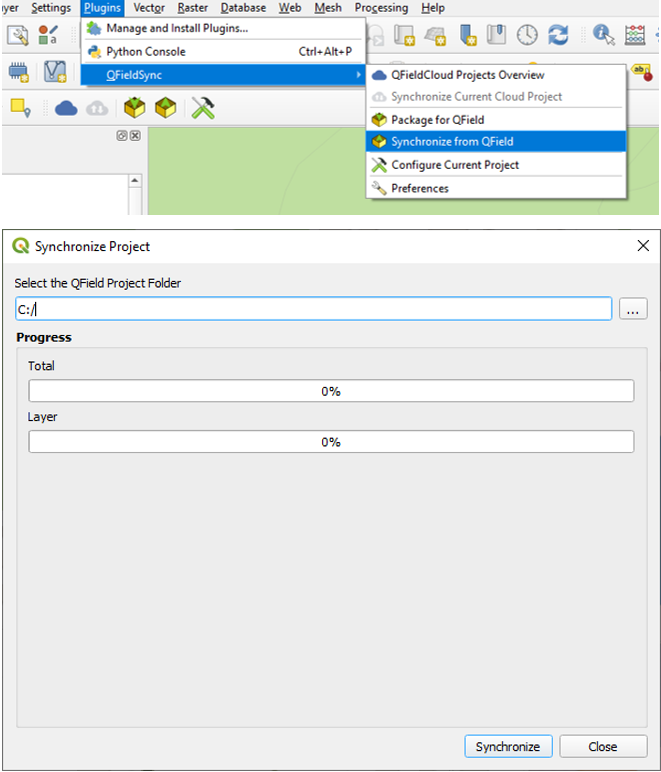The image size is (661, 772).
Task: Click the QField project folder path field
Action: tap(314, 309)
